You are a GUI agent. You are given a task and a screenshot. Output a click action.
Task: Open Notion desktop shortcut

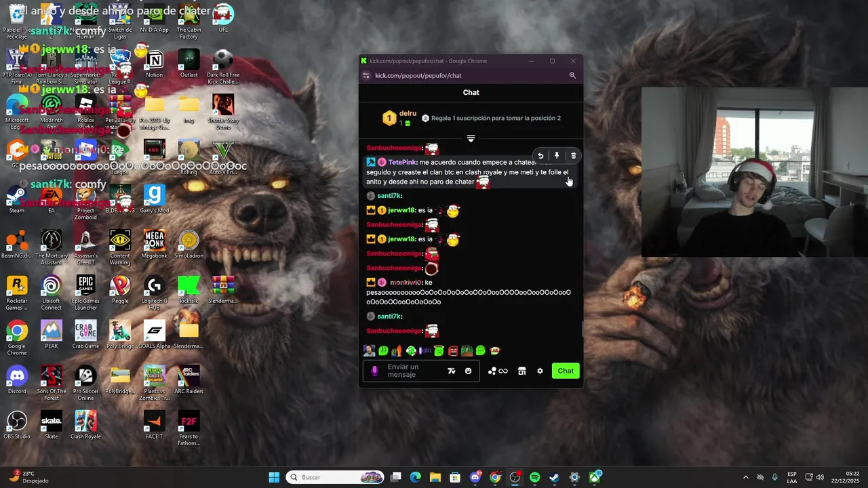(154, 64)
